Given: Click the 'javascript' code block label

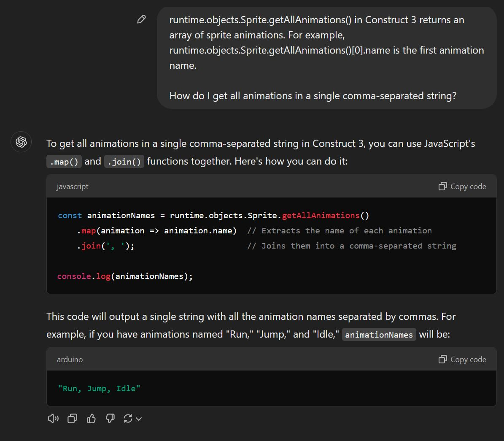Looking at the screenshot, I should tap(72, 187).
